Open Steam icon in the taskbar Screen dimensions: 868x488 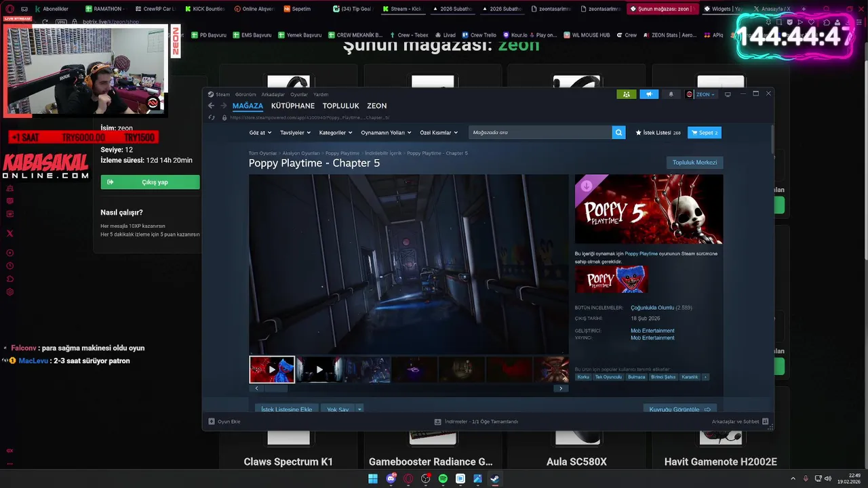pos(495,479)
